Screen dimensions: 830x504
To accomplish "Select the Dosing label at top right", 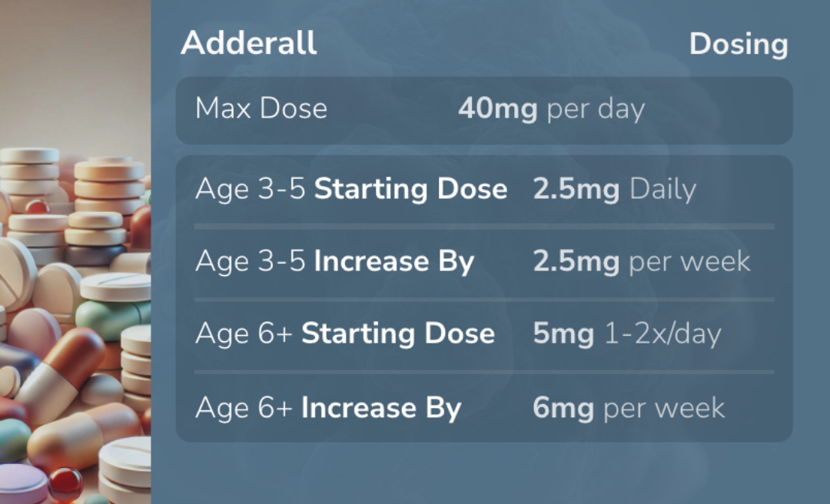I will point(739,45).
